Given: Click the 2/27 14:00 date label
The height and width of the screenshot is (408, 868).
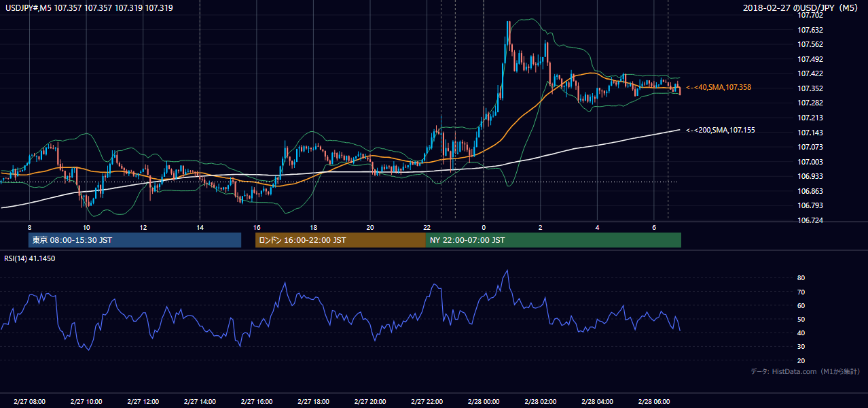Looking at the screenshot, I should (x=200, y=402).
